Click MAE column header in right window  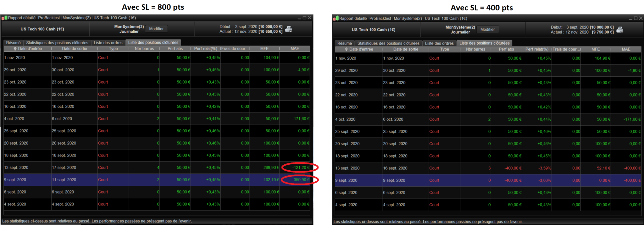[626, 49]
